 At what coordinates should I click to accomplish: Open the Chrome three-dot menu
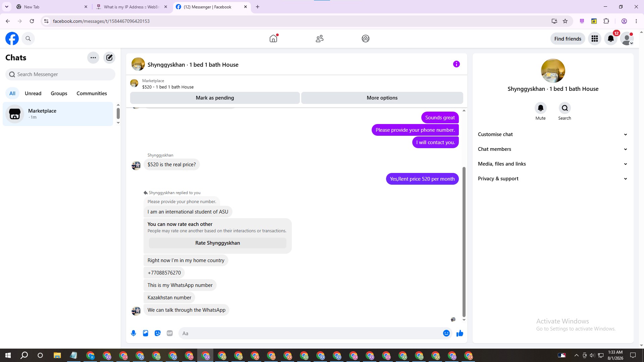click(x=636, y=21)
